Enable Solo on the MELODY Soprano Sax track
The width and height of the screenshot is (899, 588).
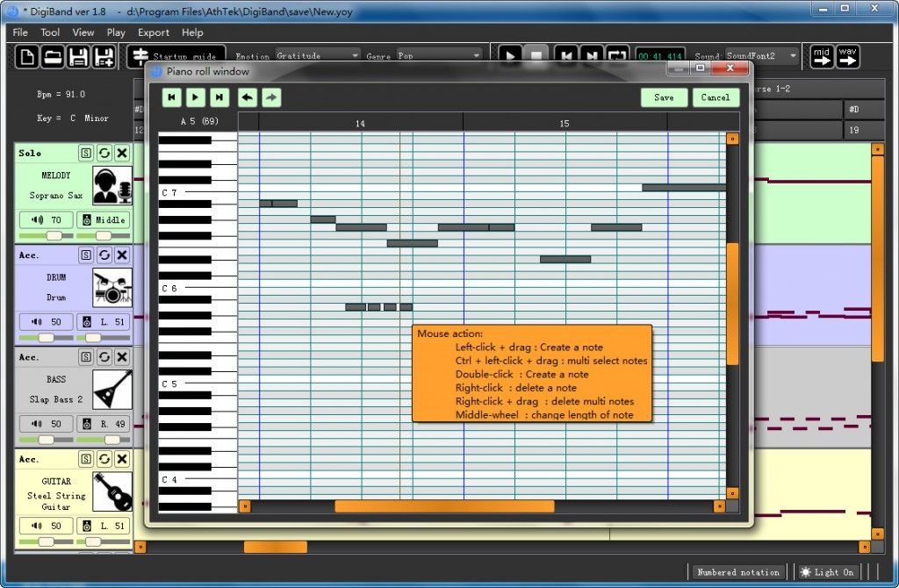(87, 153)
